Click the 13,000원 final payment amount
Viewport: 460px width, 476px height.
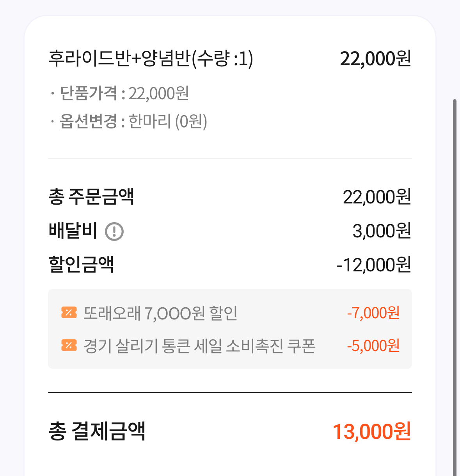(372, 431)
